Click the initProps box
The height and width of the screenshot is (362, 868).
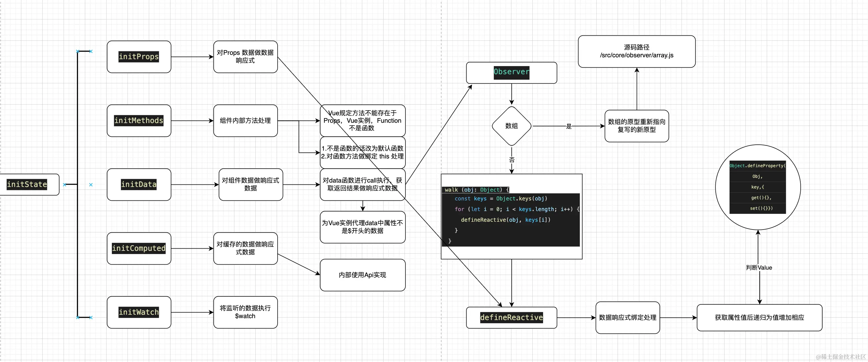pos(139,57)
